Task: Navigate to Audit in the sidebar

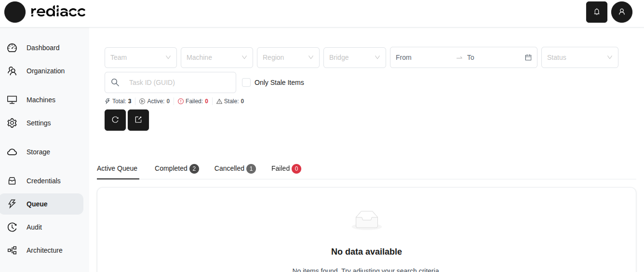Action: click(x=34, y=227)
